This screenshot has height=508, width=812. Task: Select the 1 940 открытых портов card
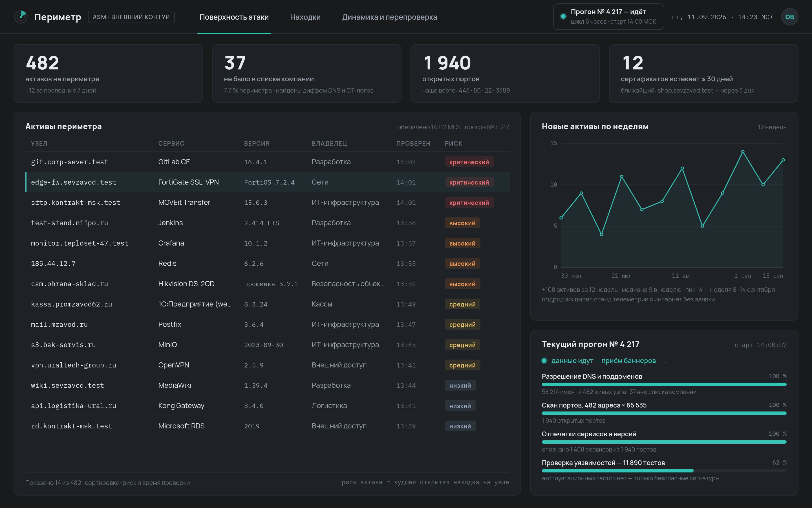point(505,73)
